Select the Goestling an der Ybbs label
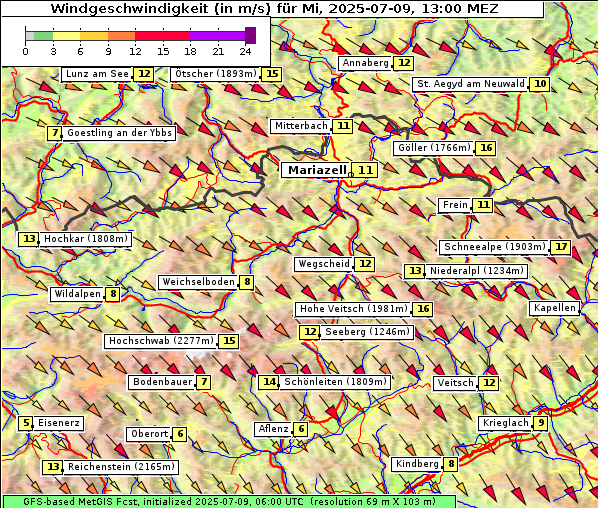The width and height of the screenshot is (598, 508). 119,133
